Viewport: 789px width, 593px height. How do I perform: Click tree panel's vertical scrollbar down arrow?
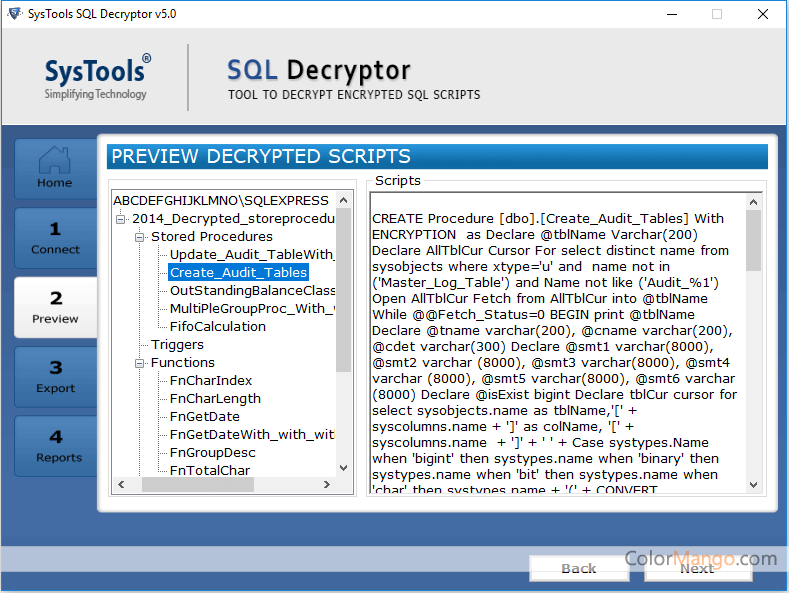click(344, 468)
